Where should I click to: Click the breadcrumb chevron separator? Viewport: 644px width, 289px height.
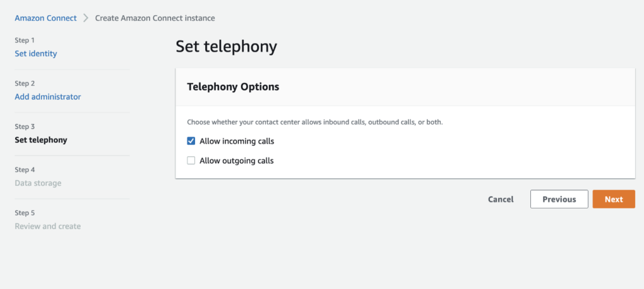[86, 18]
